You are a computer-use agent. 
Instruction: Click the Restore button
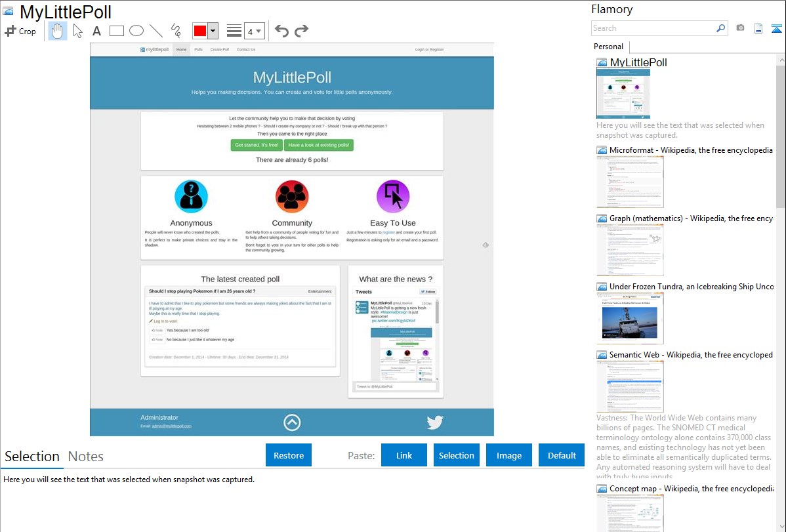pos(289,455)
